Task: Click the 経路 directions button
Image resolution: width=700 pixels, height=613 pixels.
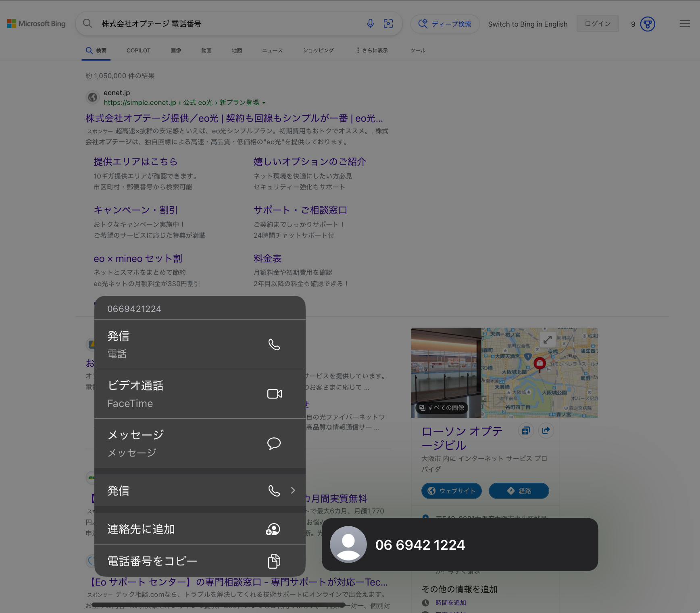Action: point(519,491)
